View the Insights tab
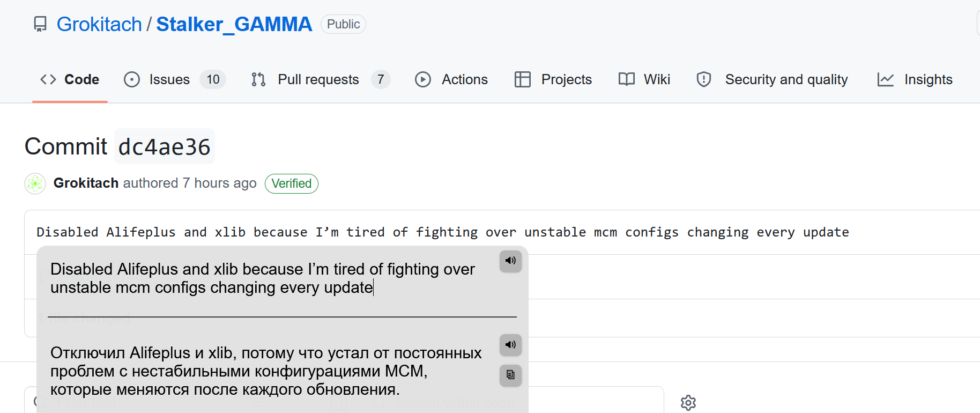 915,79
